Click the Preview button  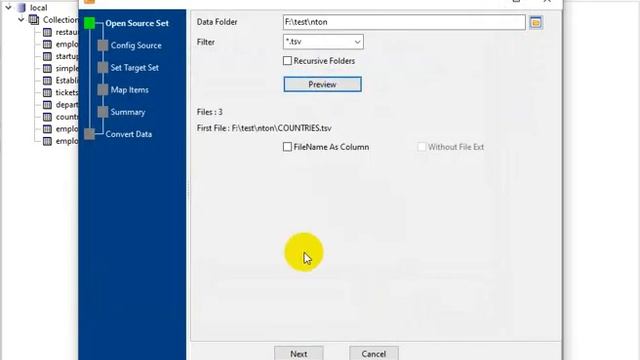[322, 84]
